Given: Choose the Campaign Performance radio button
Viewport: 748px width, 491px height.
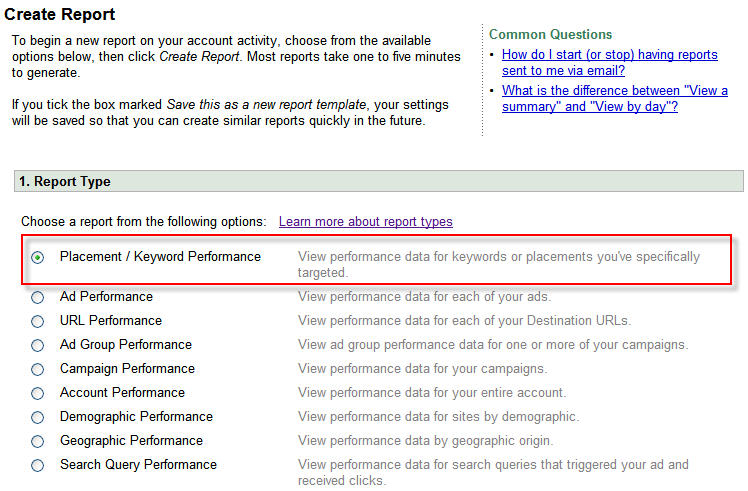Looking at the screenshot, I should pyautogui.click(x=38, y=369).
